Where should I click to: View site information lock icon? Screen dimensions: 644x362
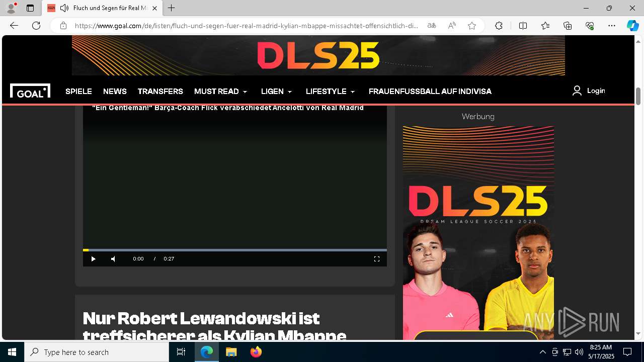63,26
